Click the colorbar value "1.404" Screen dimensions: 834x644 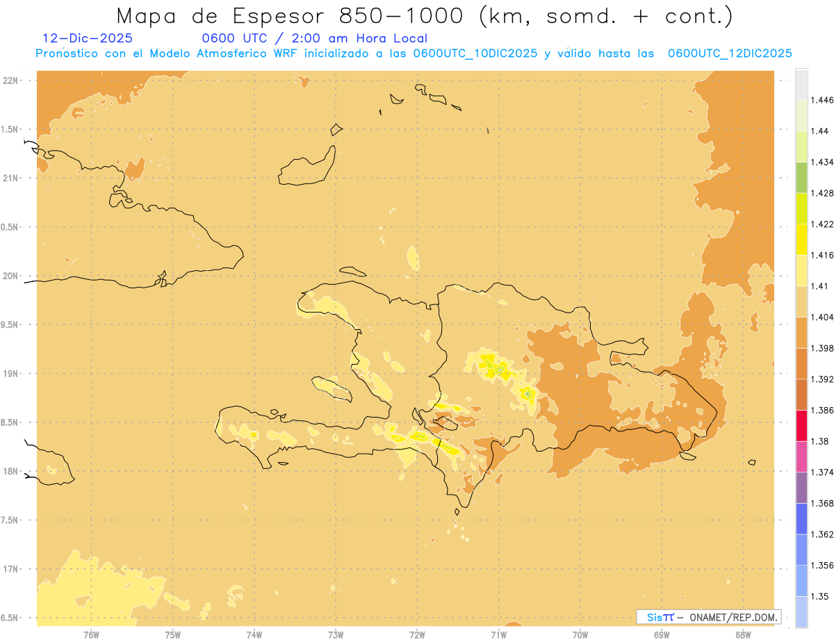[822, 317]
